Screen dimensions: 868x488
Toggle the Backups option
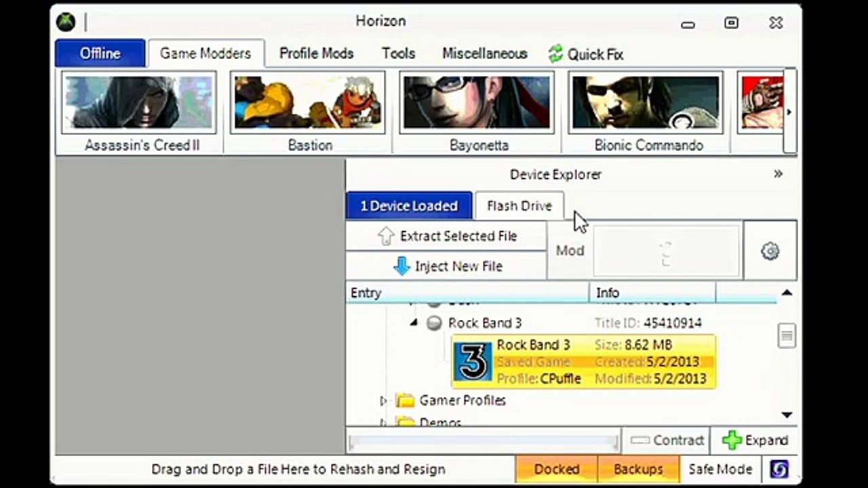pos(638,469)
